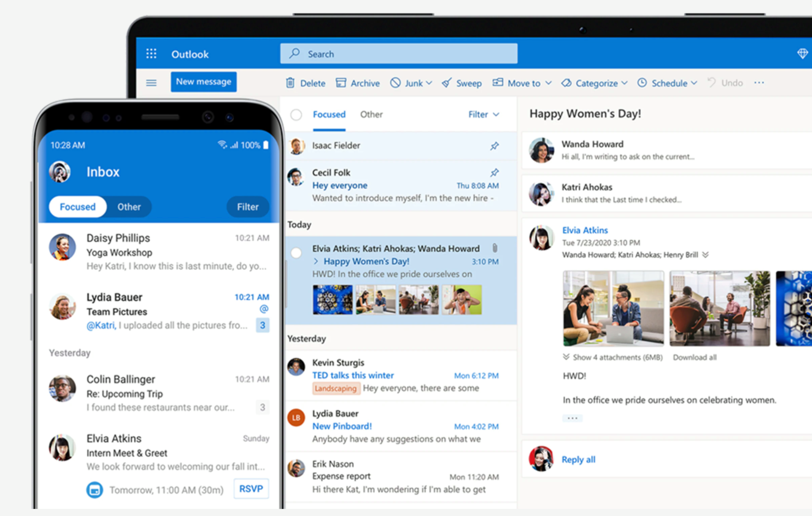Select the Archive icon
Image resolution: width=812 pixels, height=516 pixels.
click(x=341, y=83)
